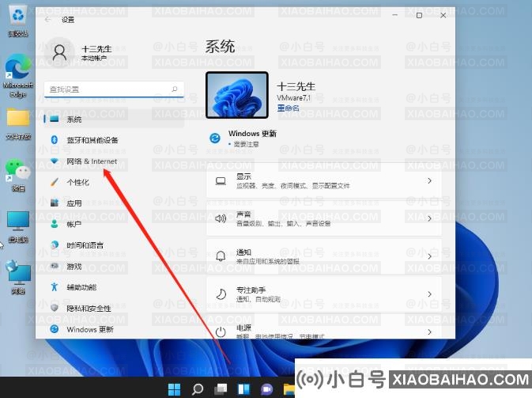Viewport: 532px width, 398px height.
Task: Expand 通知 row chevron
Action: 429,256
